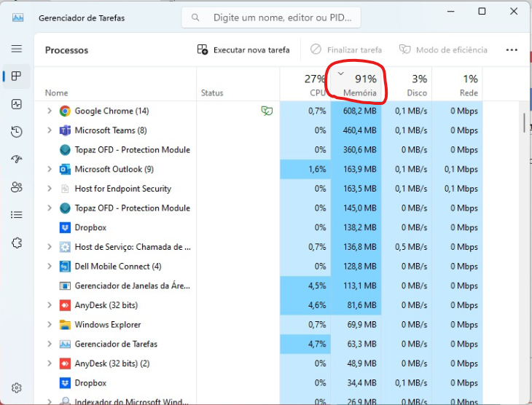Select the Topaz OFD row with 360,6 MB
532x405 pixels.
click(258, 150)
